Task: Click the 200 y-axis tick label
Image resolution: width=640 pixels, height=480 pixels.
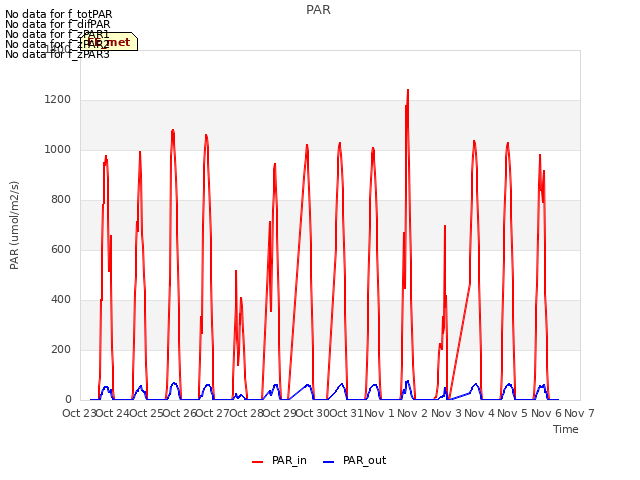Action: (61, 349)
